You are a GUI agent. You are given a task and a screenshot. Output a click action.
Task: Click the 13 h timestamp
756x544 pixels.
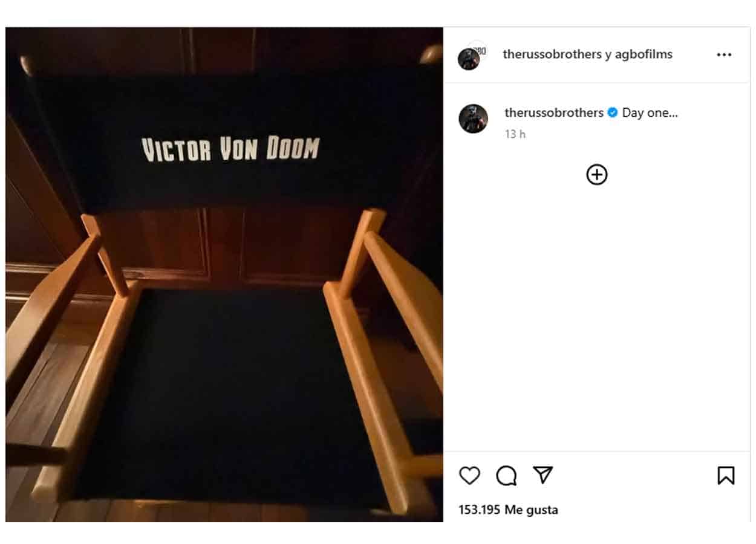tap(515, 134)
